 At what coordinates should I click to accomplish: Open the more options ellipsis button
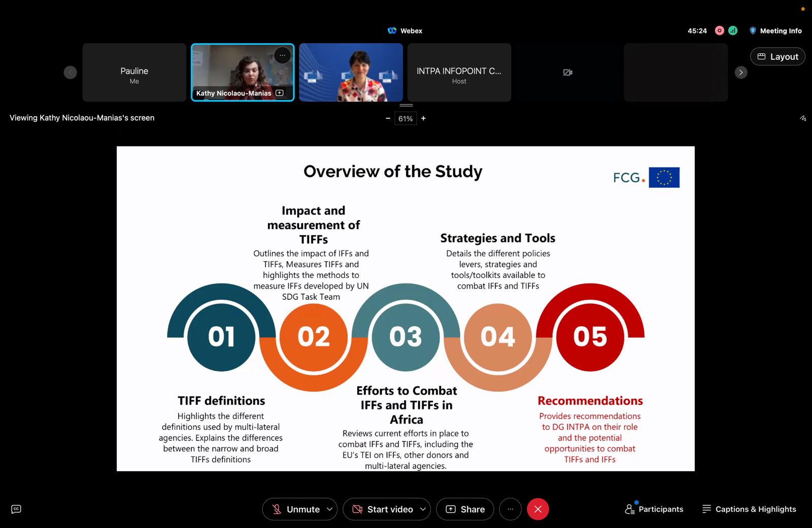click(510, 509)
